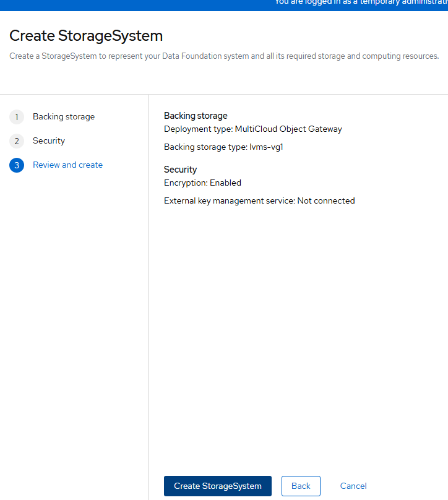
Task: Click the Create StorageSystem button
Action: click(217, 486)
